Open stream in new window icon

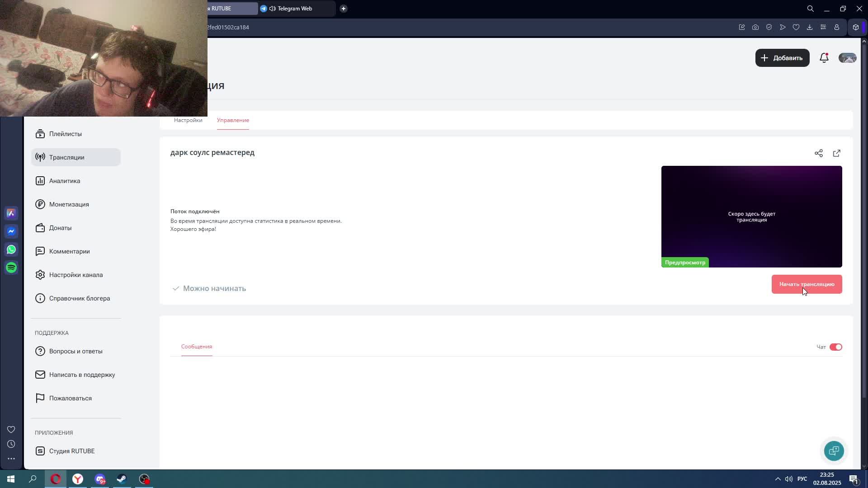coord(836,153)
